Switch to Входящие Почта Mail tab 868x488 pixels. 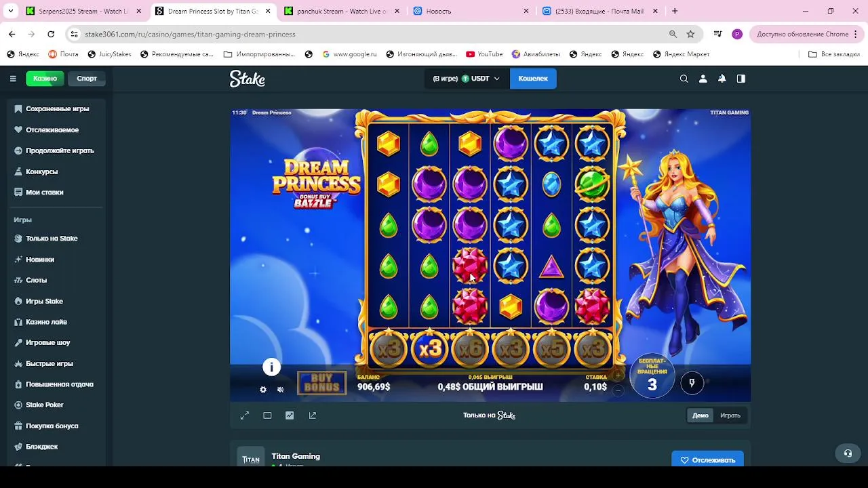(x=599, y=12)
